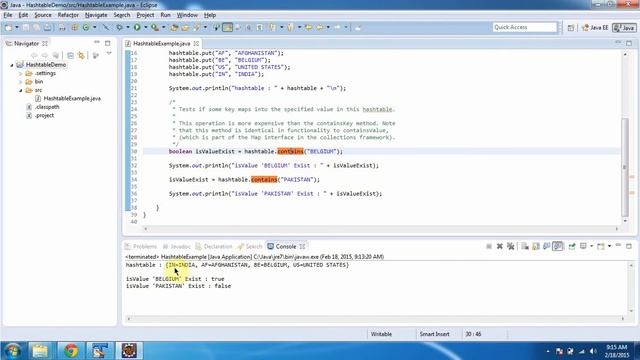640x360 pixels.
Task: Click the Clear Console icon
Action: point(525,246)
